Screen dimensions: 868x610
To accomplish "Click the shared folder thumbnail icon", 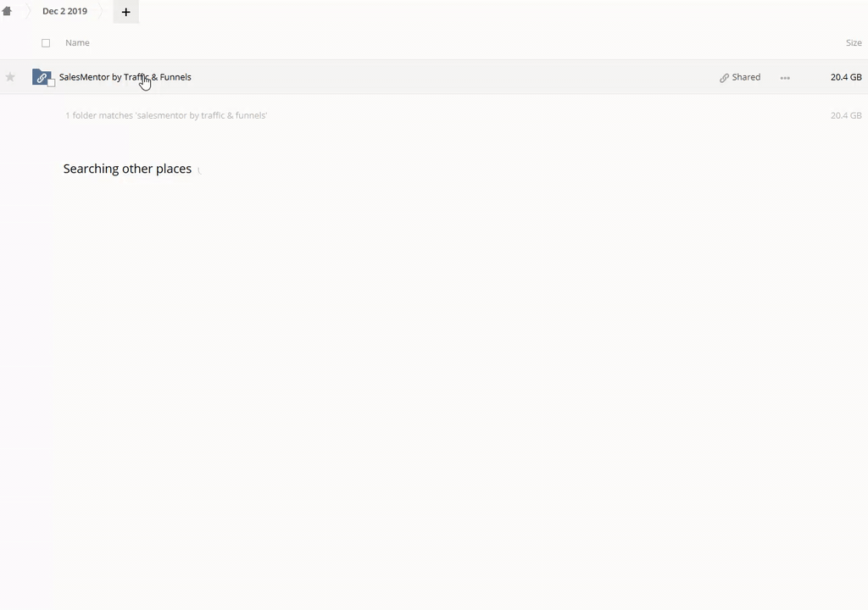I will (x=40, y=77).
